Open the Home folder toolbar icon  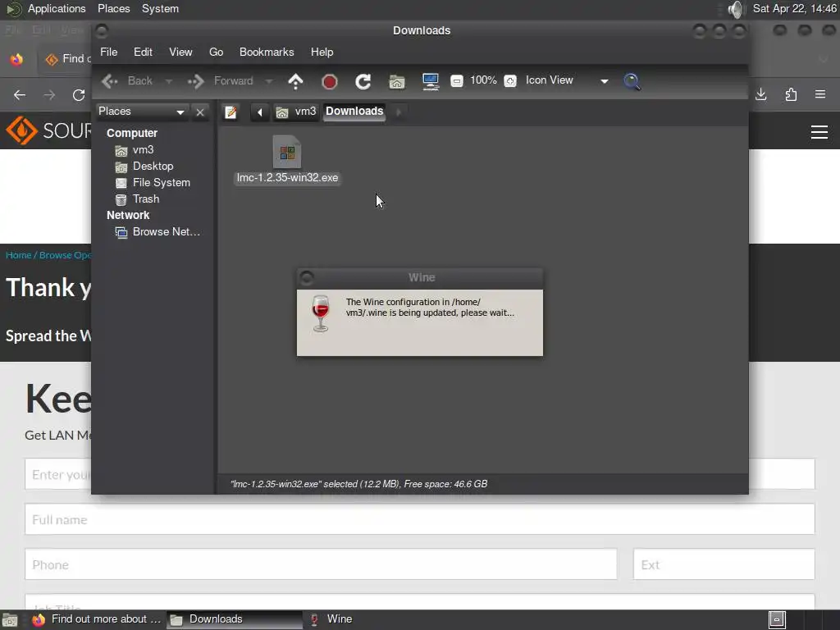(x=397, y=81)
